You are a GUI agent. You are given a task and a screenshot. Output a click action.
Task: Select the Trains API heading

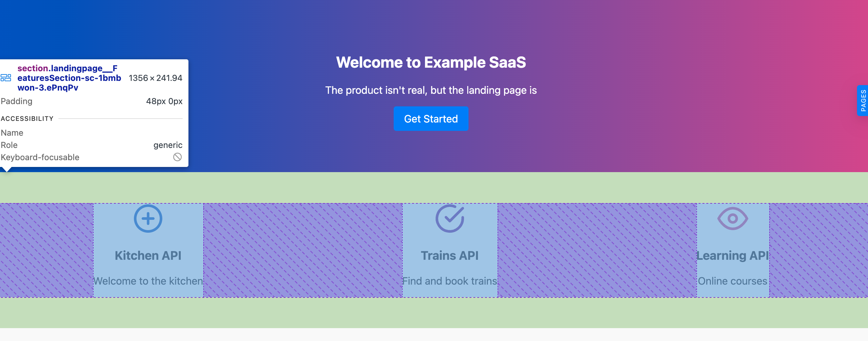[x=449, y=256]
